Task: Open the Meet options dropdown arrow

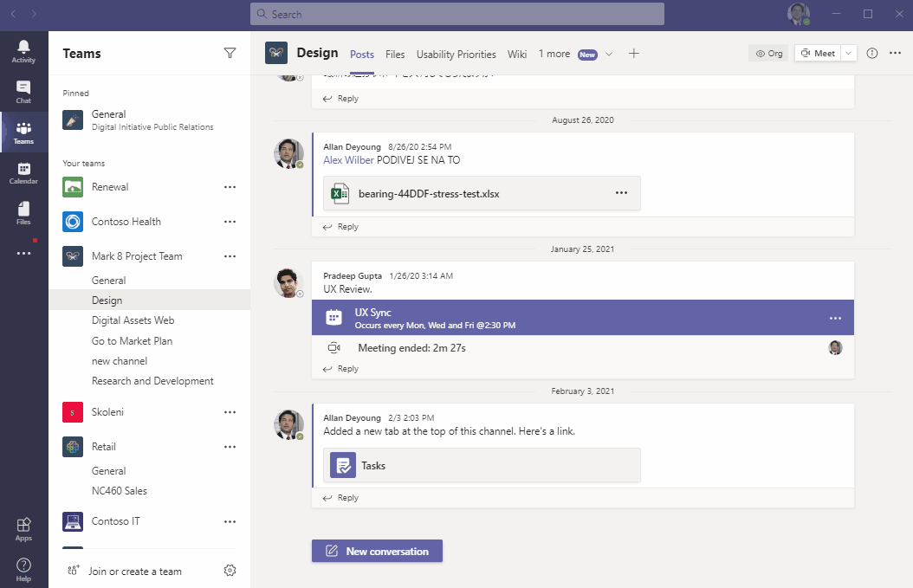Action: coord(848,53)
